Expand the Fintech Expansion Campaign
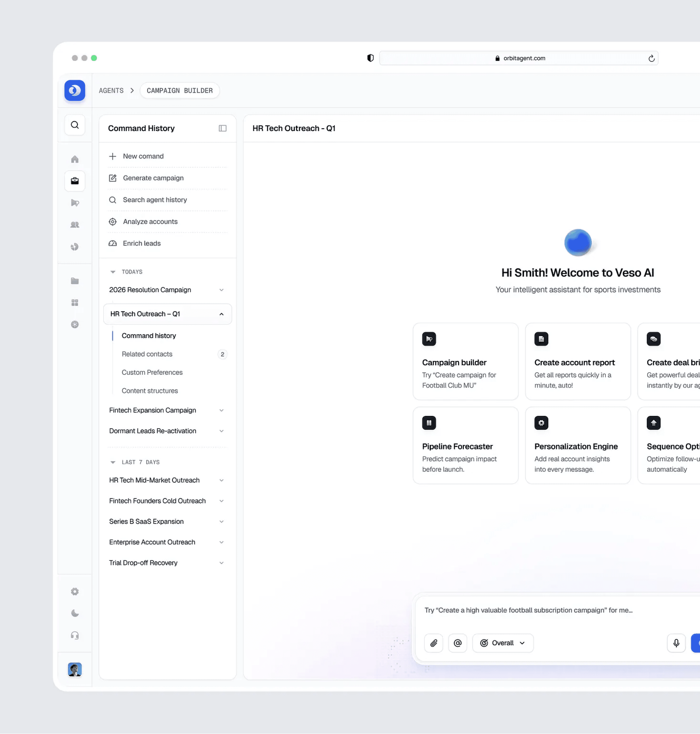Screen dimensions: 700x734 [221, 410]
